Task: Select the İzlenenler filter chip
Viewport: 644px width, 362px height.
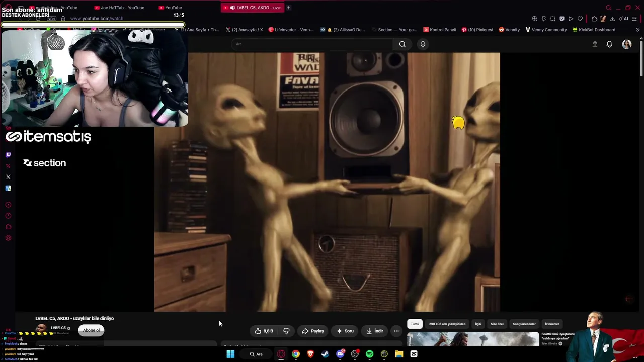Action: click(552, 324)
